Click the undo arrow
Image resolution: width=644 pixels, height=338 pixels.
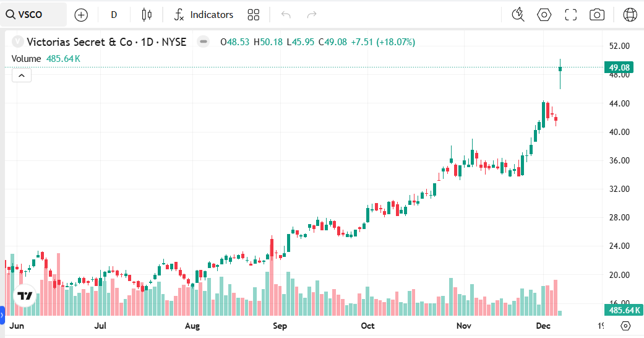pyautogui.click(x=286, y=15)
